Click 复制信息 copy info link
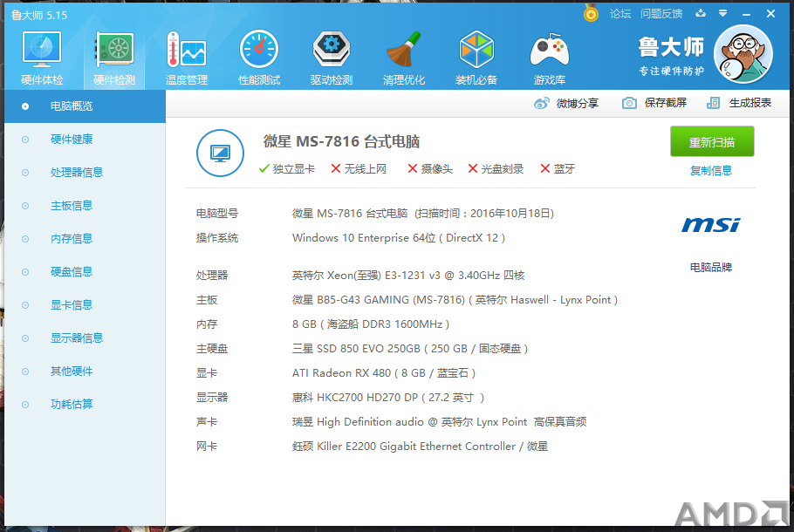 coord(711,171)
